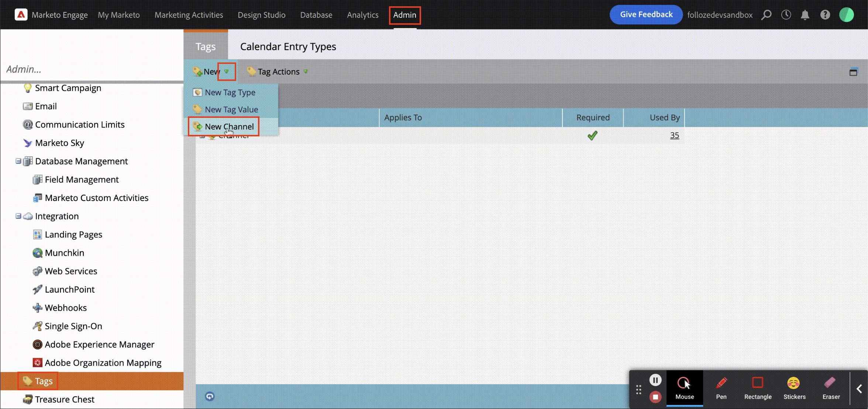The width and height of the screenshot is (868, 409).
Task: Click the Applies To column header
Action: [471, 117]
